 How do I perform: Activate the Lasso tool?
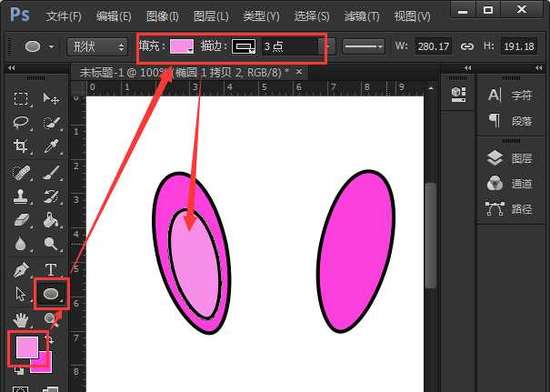[x=22, y=123]
